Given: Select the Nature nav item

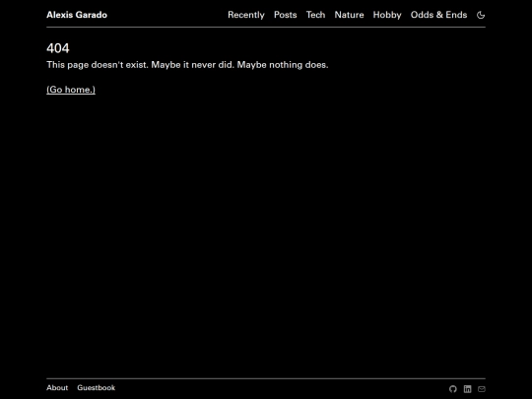Looking at the screenshot, I should pos(349,15).
